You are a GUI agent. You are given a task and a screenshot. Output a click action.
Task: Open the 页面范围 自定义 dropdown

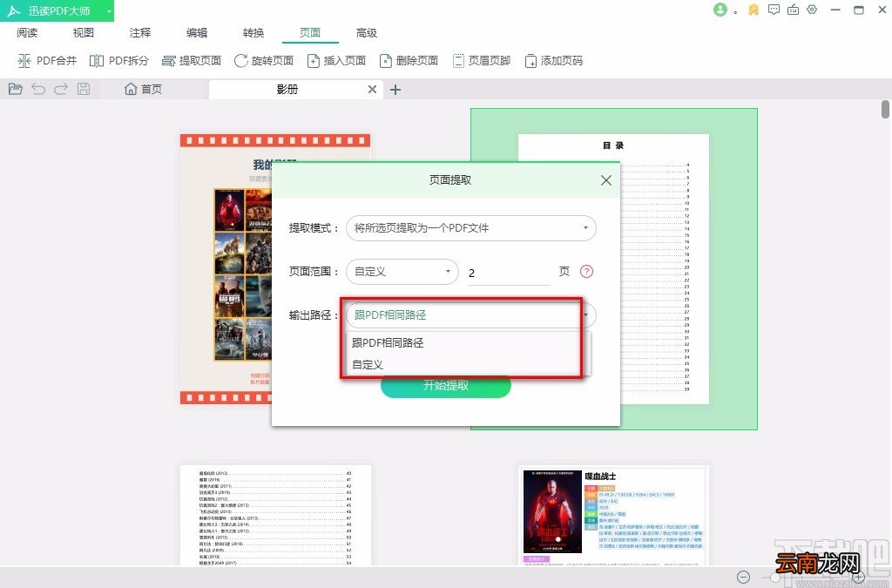tap(402, 272)
